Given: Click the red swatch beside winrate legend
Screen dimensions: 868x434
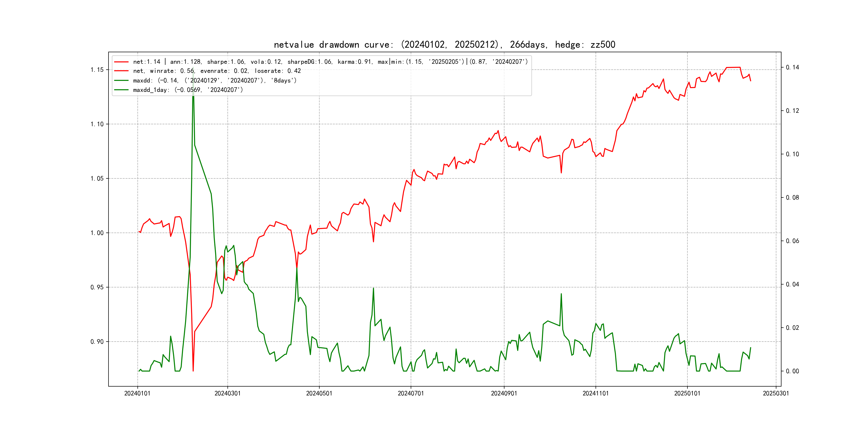Looking at the screenshot, I should pos(121,71).
